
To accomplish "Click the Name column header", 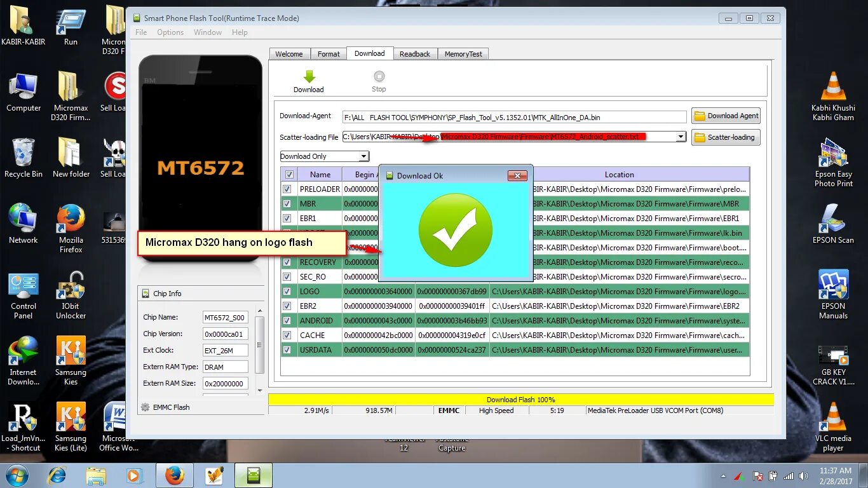I will click(320, 174).
